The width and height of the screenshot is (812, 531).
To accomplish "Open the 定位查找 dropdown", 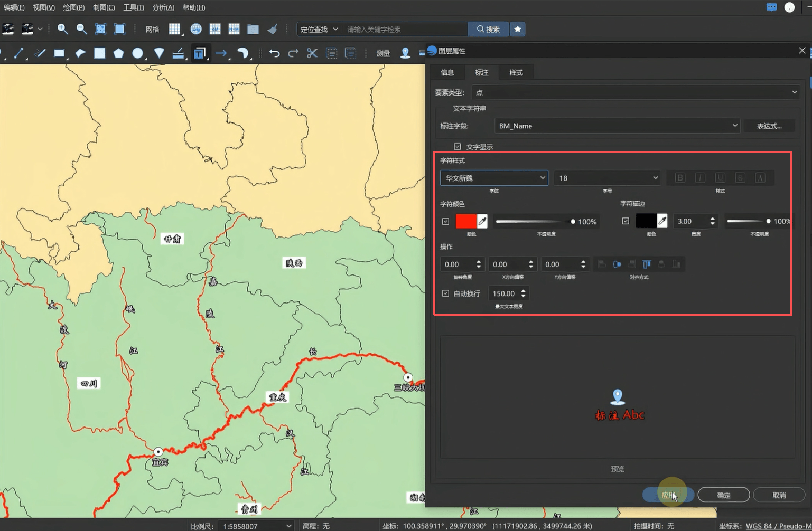I will [319, 29].
